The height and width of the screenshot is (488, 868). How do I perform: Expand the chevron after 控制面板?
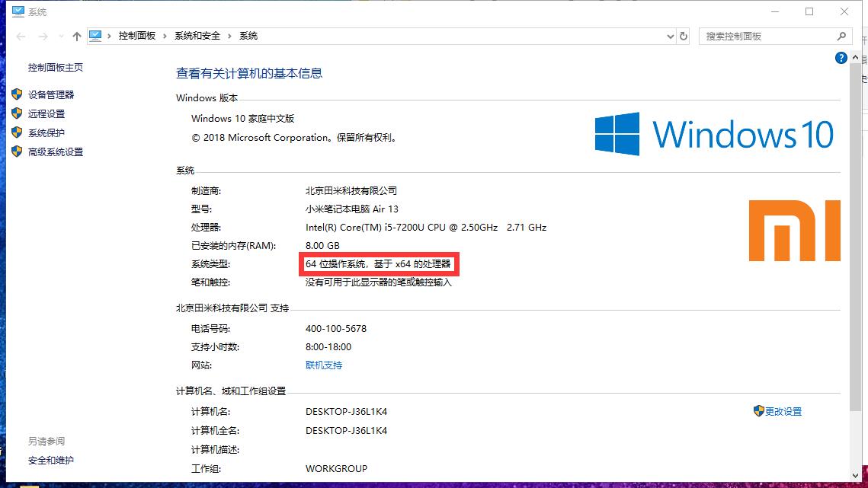pyautogui.click(x=165, y=36)
